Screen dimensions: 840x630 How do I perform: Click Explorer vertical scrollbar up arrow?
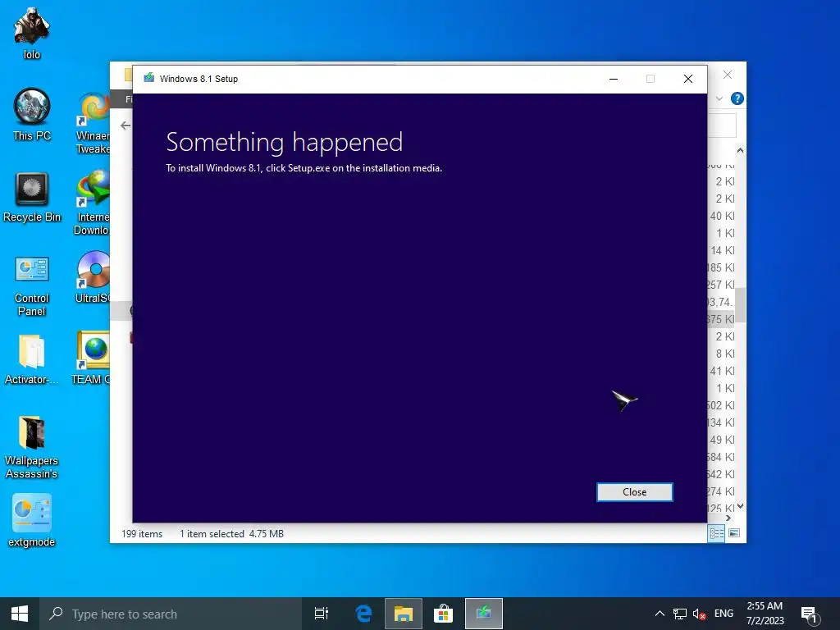click(x=740, y=151)
